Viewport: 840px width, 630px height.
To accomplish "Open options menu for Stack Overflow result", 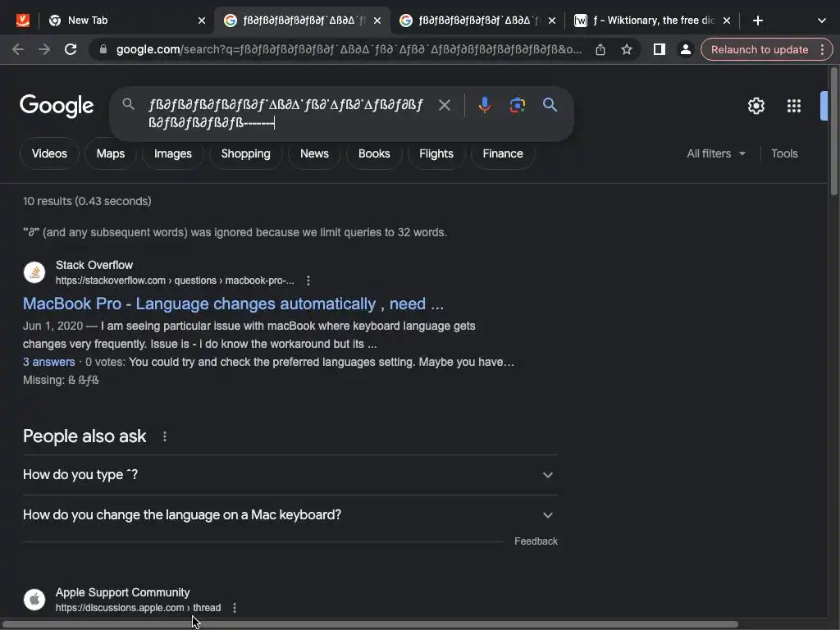I will [308, 281].
